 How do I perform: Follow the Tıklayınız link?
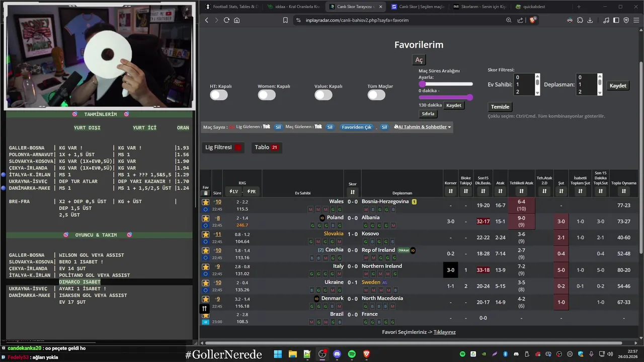click(445, 332)
